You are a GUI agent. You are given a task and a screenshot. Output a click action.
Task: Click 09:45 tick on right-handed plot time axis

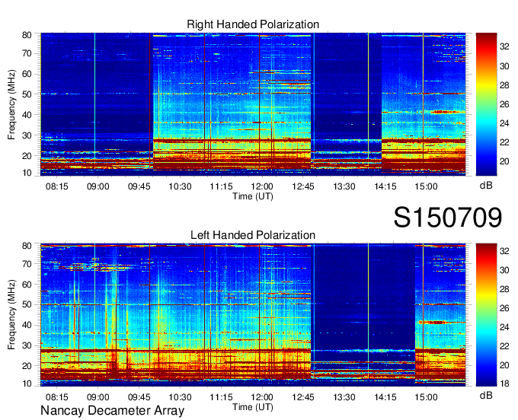click(139, 186)
